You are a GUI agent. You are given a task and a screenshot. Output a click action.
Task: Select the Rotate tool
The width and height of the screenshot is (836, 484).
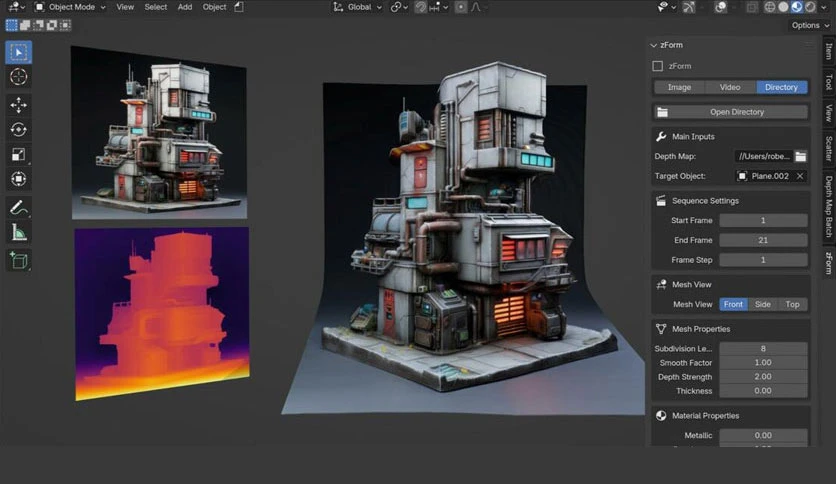[x=19, y=130]
